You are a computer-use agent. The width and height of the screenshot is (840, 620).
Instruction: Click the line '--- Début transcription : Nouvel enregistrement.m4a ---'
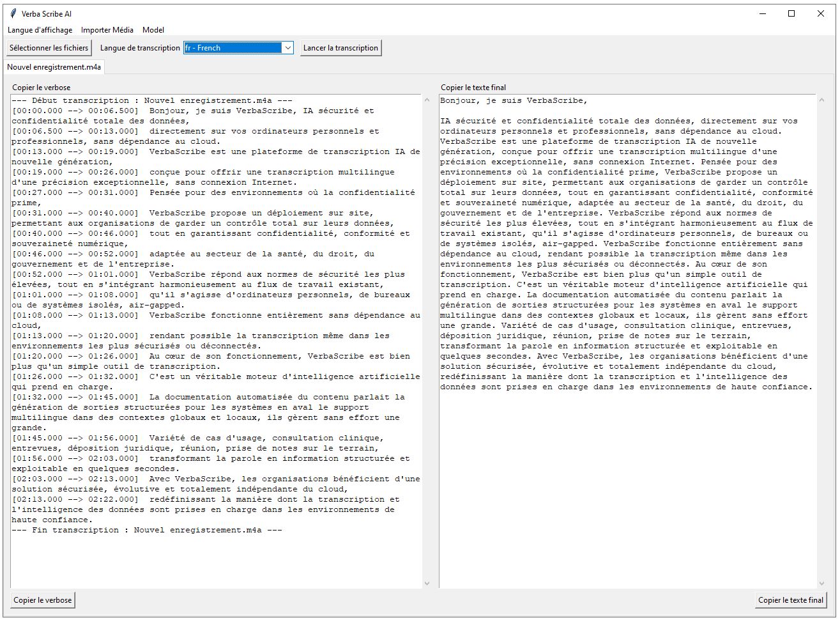click(x=152, y=100)
